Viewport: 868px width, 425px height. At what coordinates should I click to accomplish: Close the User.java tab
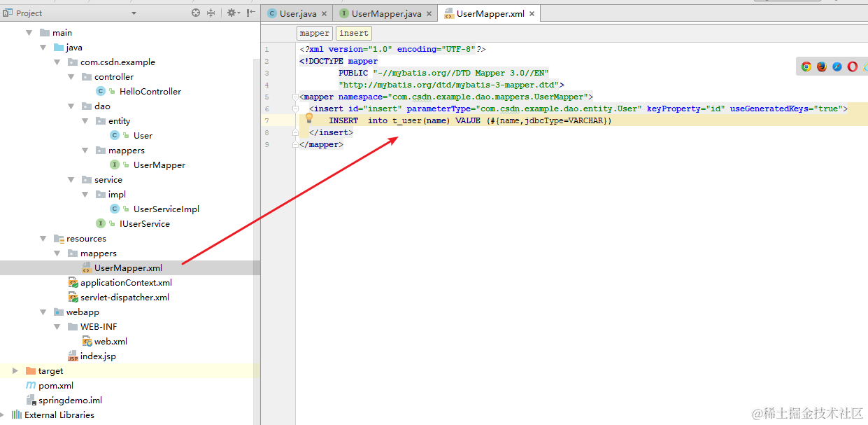(x=324, y=14)
